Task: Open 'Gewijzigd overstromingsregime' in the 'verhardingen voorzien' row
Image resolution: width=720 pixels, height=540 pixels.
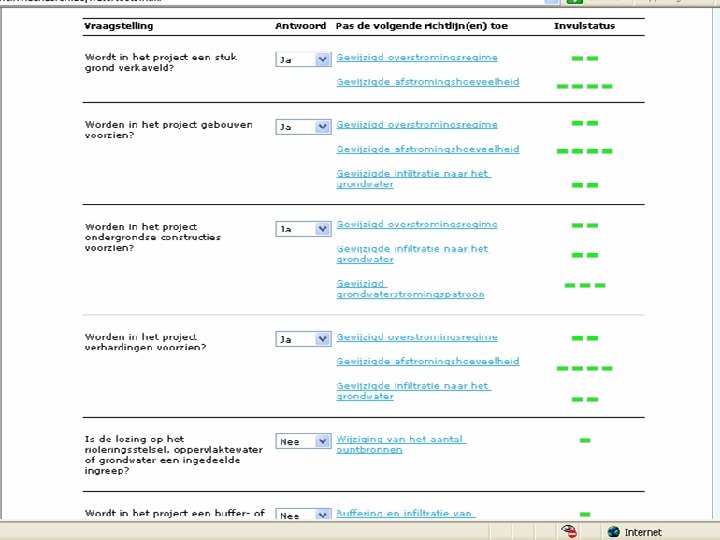Action: [x=417, y=337]
